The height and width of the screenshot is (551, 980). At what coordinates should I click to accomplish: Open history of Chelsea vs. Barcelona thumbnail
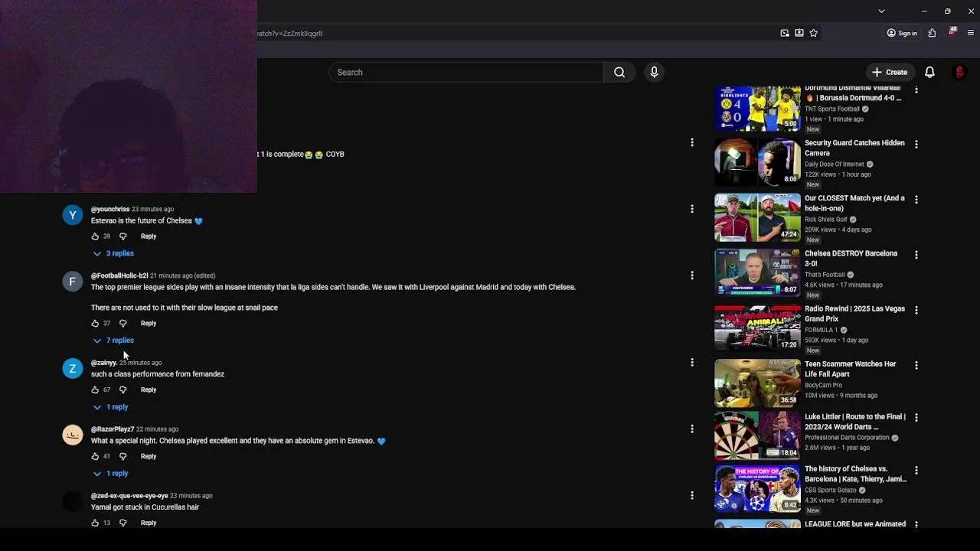pyautogui.click(x=757, y=488)
